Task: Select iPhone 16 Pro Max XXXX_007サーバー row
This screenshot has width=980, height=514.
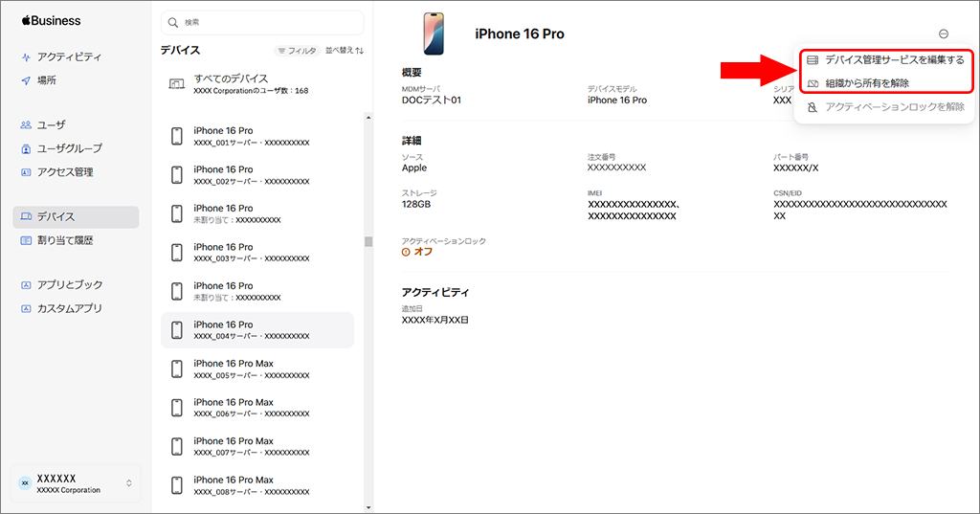Action: [257, 446]
